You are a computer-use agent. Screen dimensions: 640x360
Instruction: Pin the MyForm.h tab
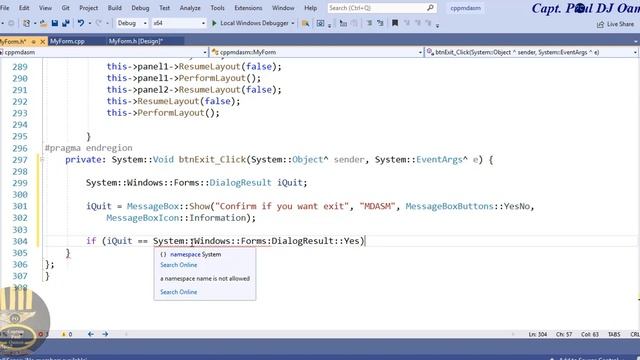click(34, 41)
